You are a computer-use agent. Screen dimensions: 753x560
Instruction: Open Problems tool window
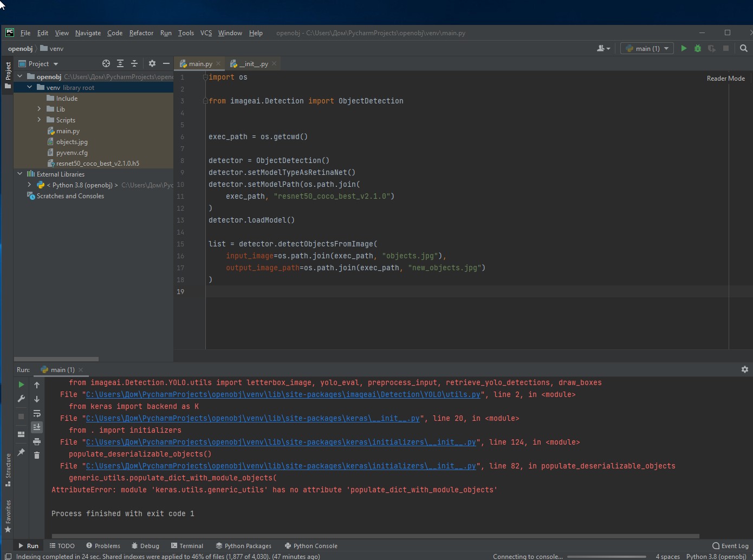103,546
